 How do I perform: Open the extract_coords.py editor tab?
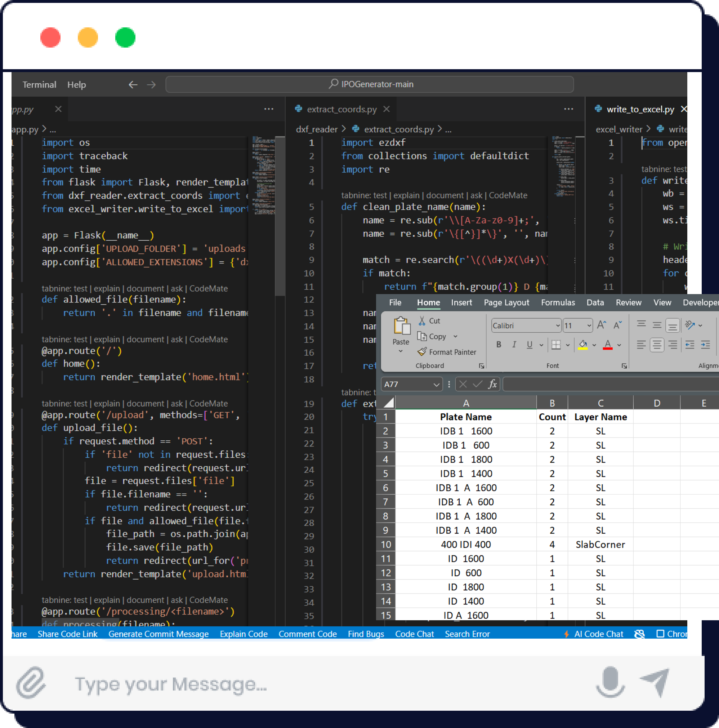[341, 109]
